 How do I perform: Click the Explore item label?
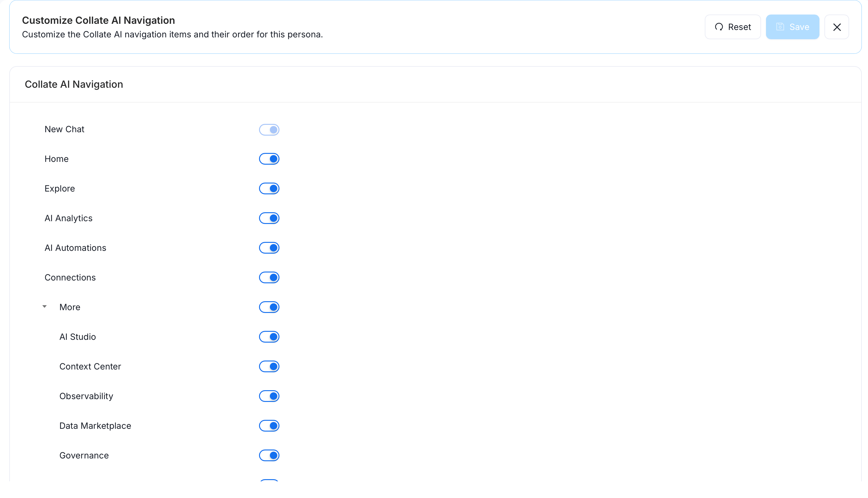pos(60,189)
